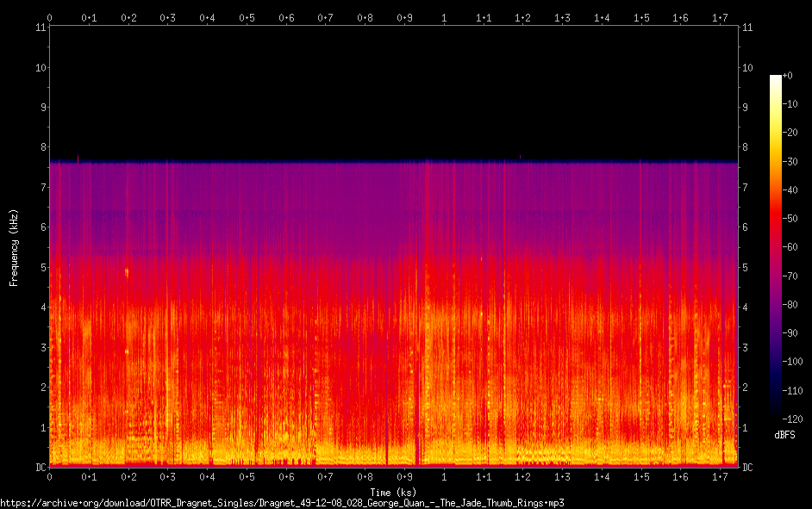
Task: Select the 1 ks mark on the bottom time axis
Action: coord(444,476)
